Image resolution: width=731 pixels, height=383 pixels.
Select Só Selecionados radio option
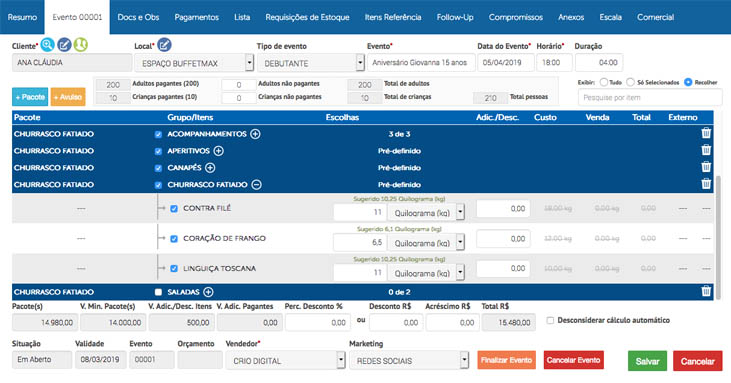click(630, 82)
